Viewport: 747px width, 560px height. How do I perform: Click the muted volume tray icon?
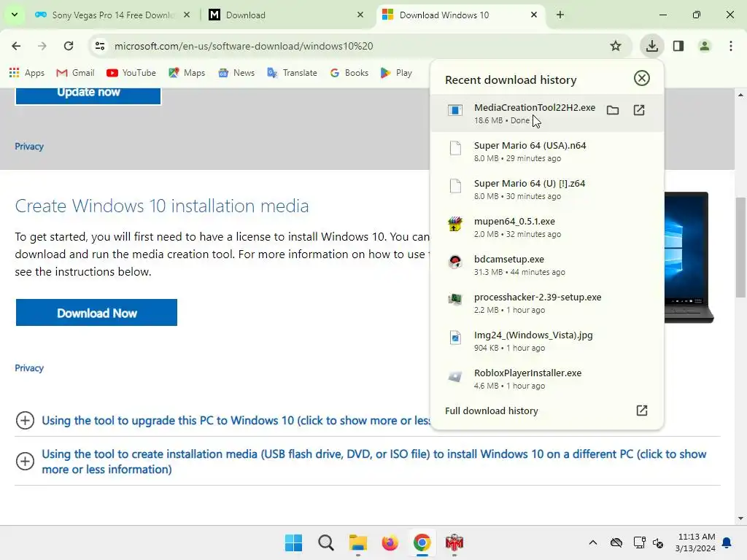(658, 542)
